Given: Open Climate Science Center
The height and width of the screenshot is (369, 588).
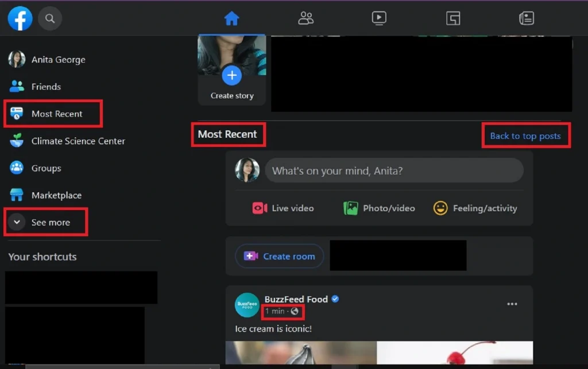Looking at the screenshot, I should click(x=67, y=141).
